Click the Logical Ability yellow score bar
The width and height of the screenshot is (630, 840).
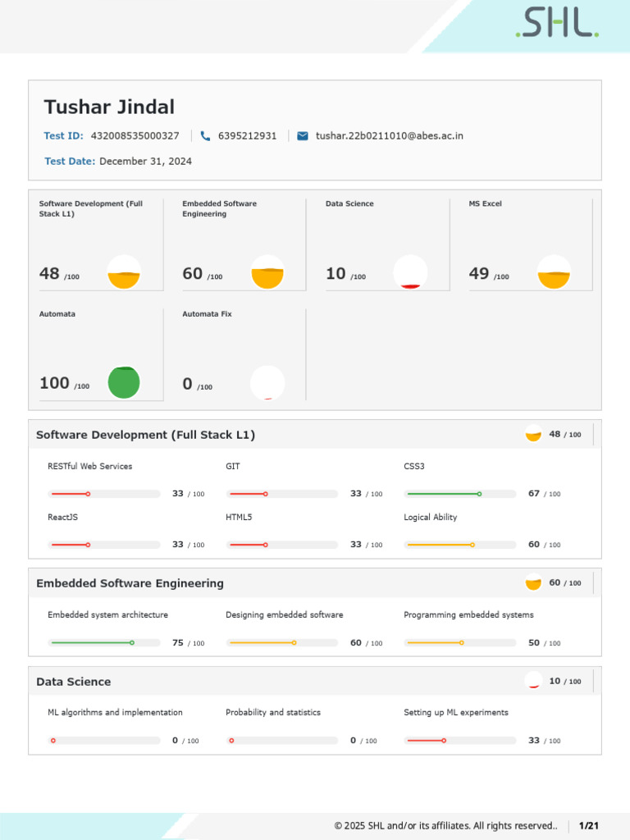pos(460,545)
